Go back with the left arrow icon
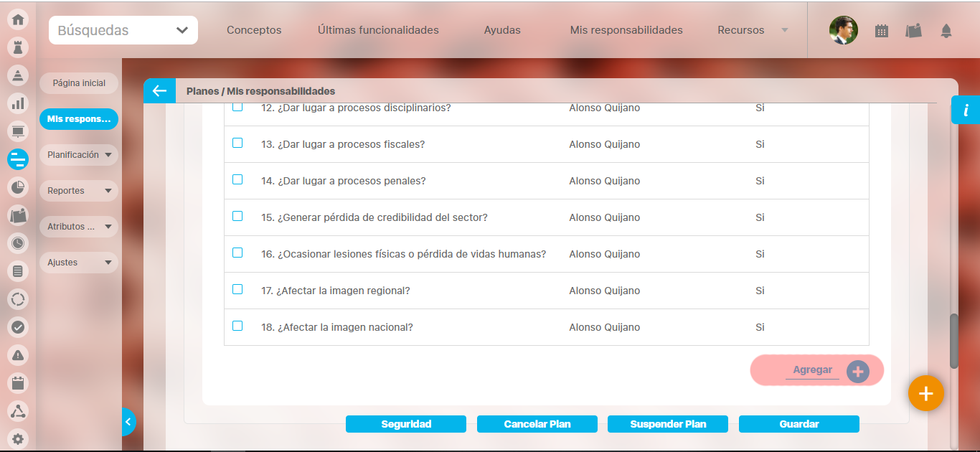Image resolution: width=980 pixels, height=452 pixels. tap(159, 91)
